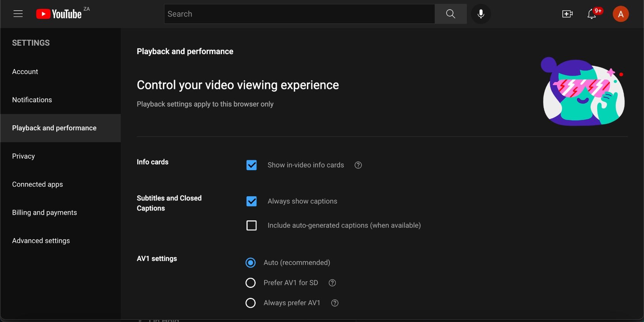This screenshot has width=644, height=322.
Task: Select Always prefer AV1
Action: tap(250, 303)
